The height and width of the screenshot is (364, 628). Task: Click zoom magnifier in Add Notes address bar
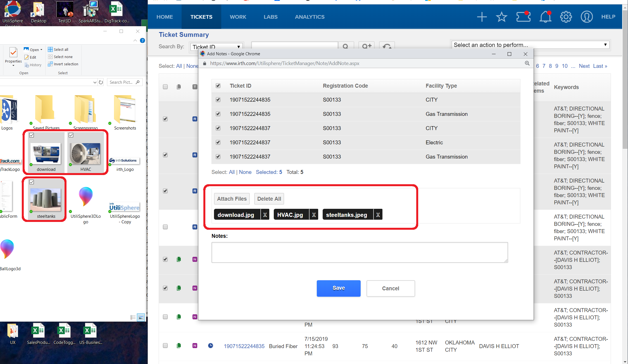(527, 63)
